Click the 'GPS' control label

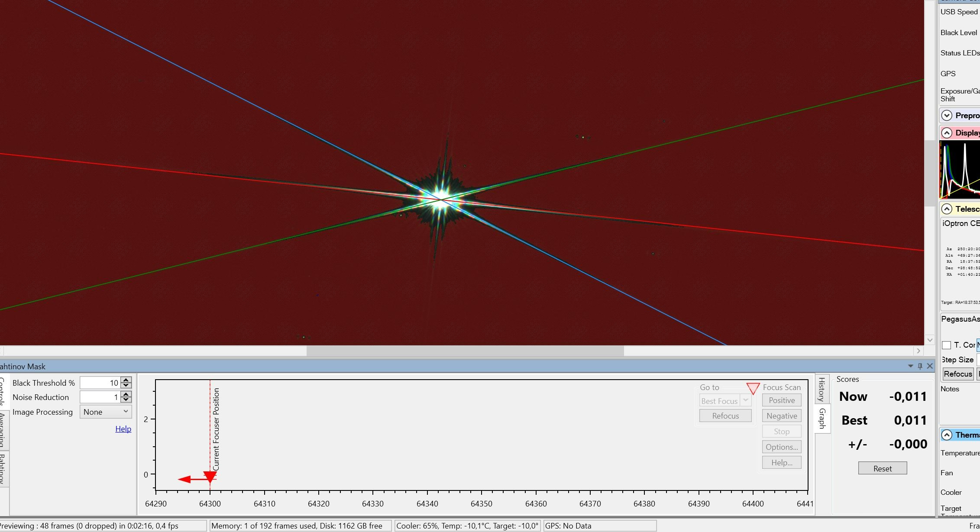click(x=948, y=74)
